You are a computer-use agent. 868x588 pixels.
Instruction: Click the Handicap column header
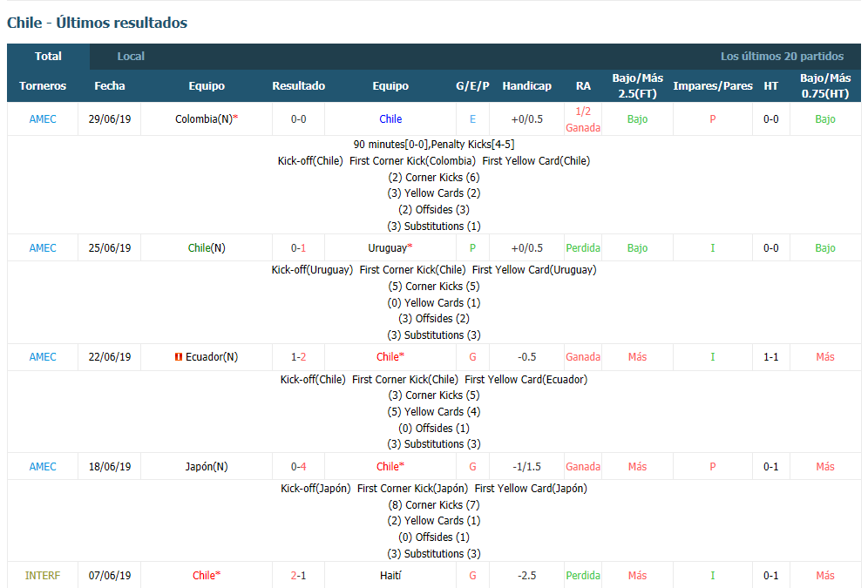527,85
